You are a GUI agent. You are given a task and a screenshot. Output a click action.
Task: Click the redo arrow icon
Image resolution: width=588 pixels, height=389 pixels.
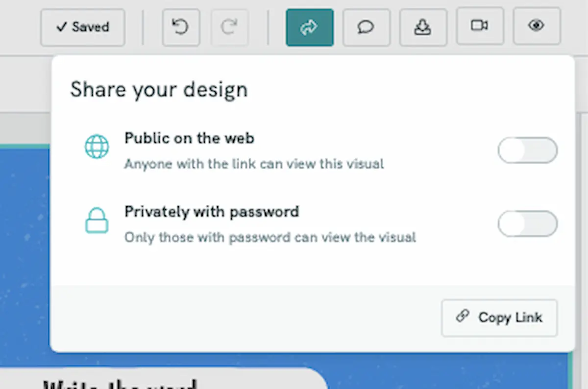point(229,27)
